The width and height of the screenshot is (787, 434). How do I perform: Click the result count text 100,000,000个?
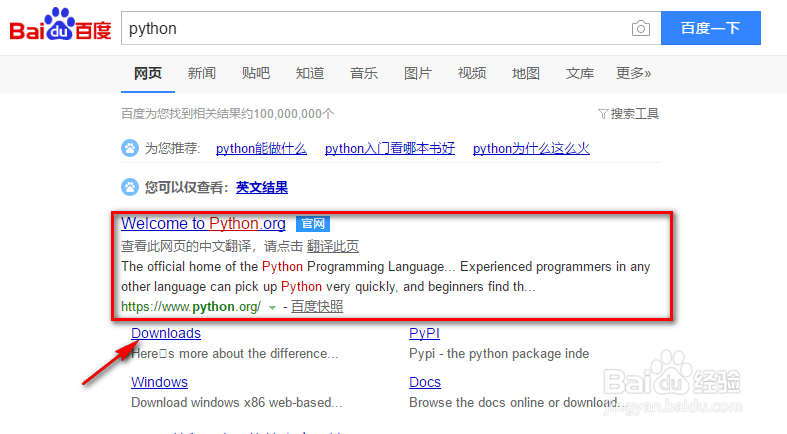click(x=294, y=114)
